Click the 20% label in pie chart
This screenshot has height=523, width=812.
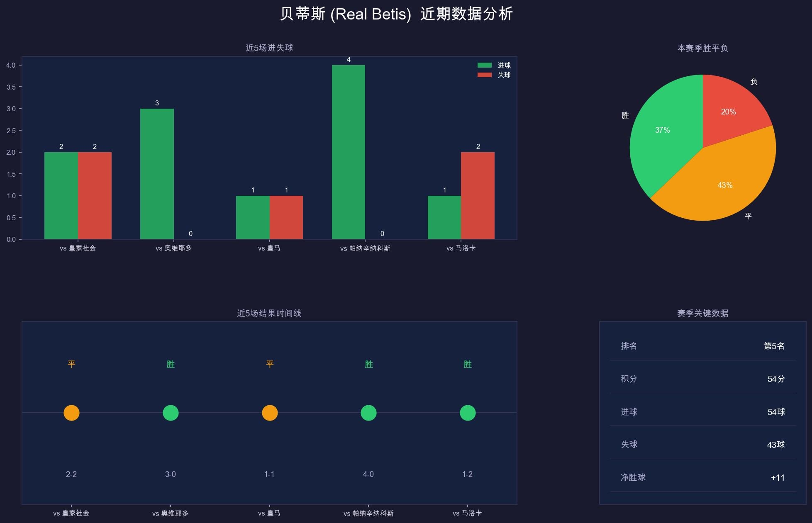729,112
